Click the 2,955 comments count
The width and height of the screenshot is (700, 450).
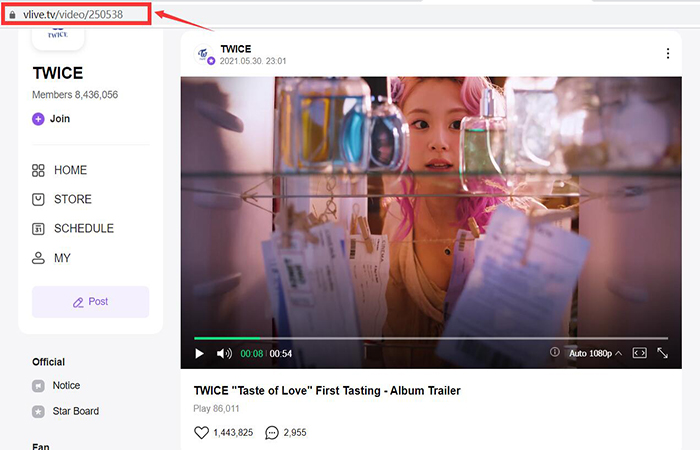click(295, 433)
